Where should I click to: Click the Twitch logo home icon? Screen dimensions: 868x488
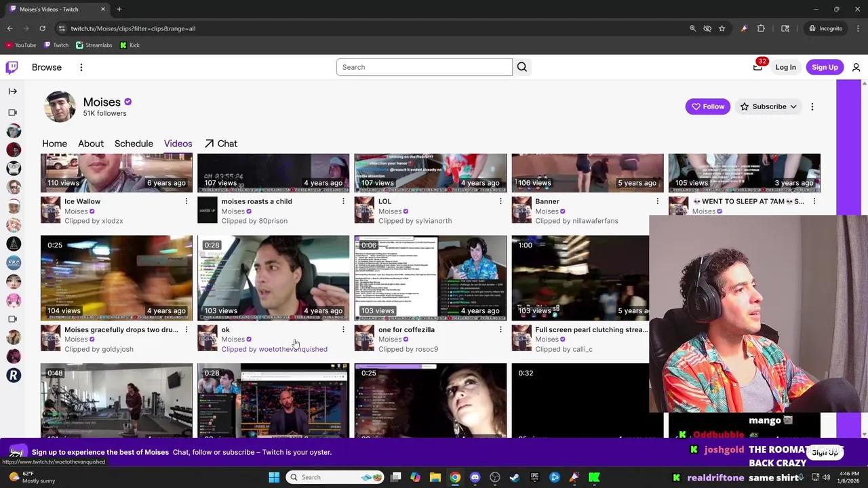[12, 67]
